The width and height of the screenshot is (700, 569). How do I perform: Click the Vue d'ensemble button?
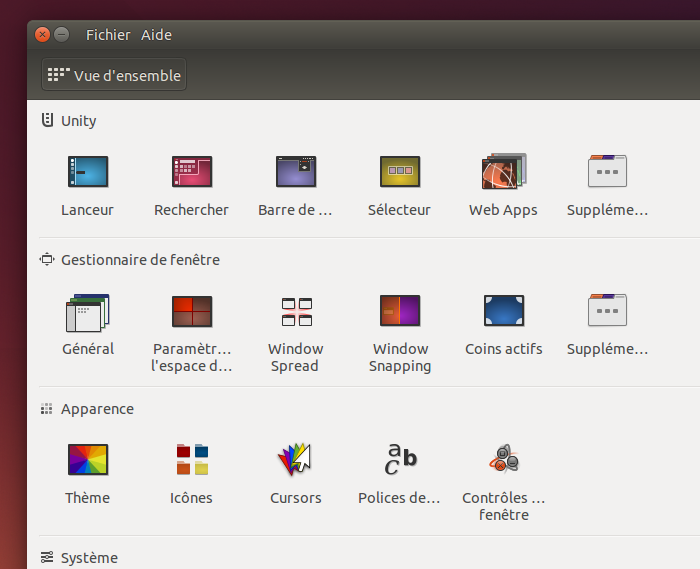pos(114,76)
